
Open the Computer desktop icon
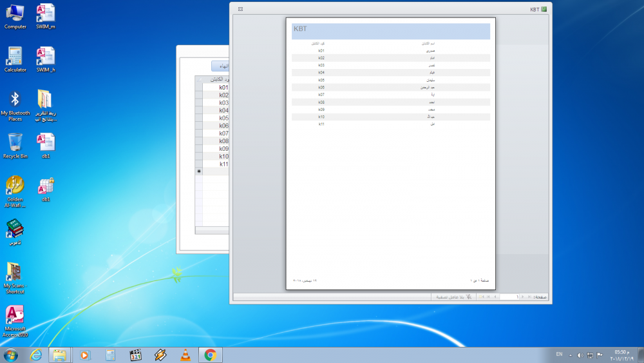click(x=15, y=17)
